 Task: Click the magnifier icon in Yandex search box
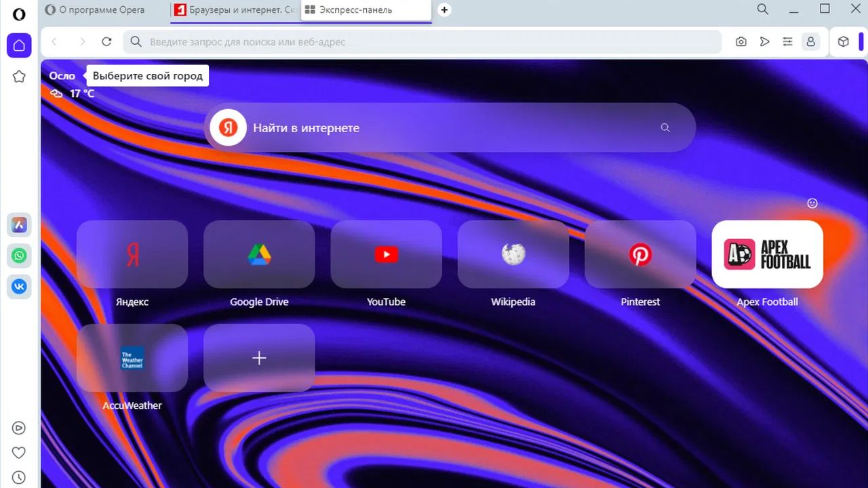pyautogui.click(x=665, y=127)
